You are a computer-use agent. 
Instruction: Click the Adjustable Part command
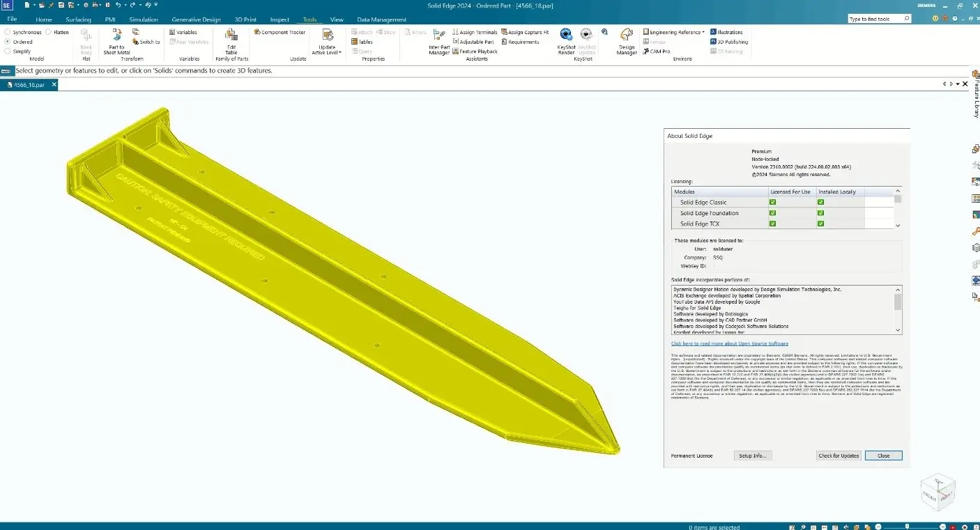(473, 42)
